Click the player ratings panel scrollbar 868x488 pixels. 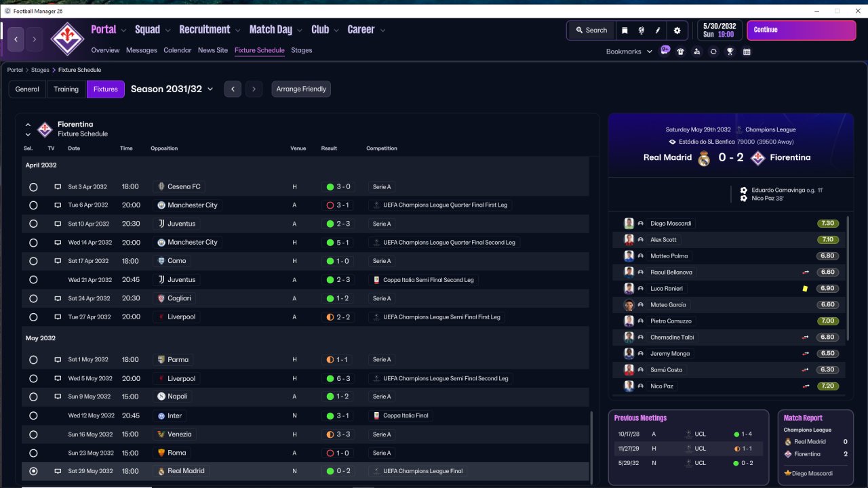click(847, 278)
